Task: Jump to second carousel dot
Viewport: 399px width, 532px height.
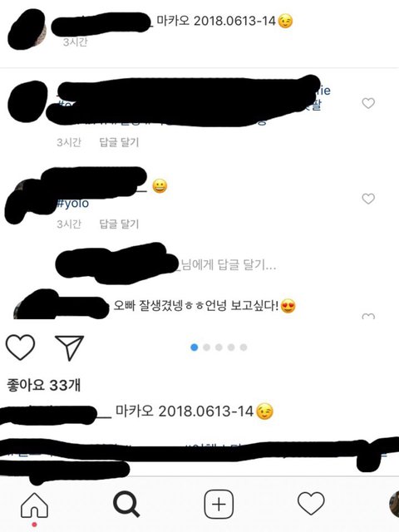Action: pos(207,347)
